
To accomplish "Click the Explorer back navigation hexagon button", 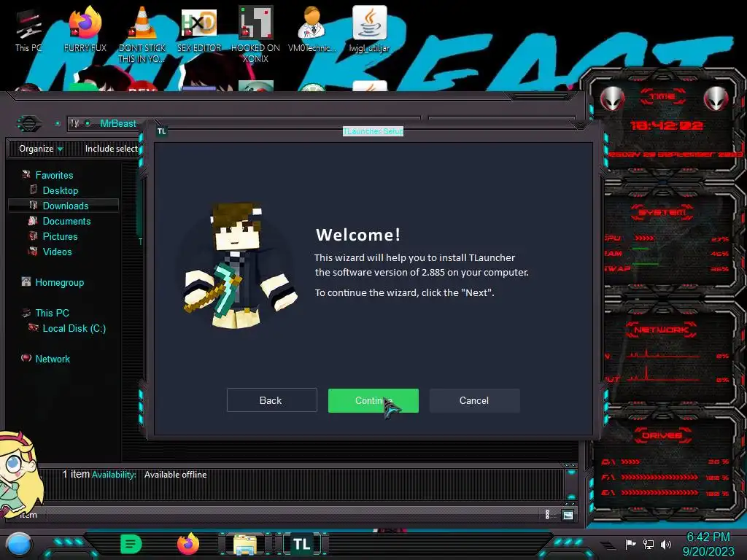I will [29, 124].
